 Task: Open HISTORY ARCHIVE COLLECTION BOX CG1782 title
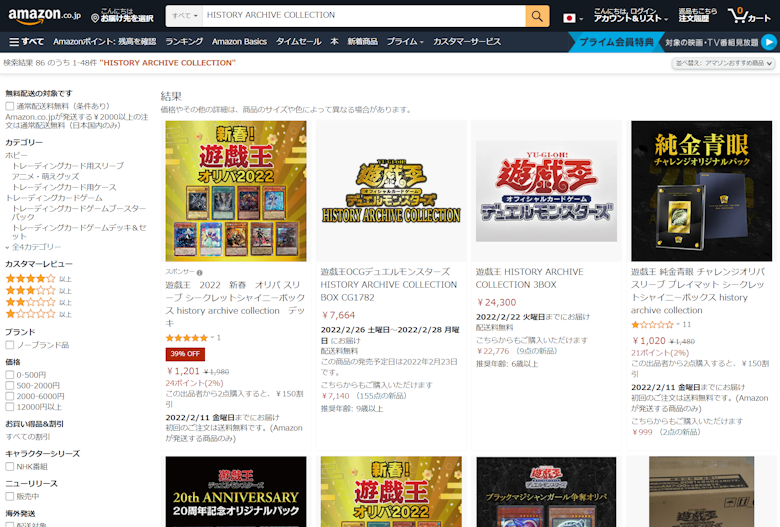[x=389, y=285]
